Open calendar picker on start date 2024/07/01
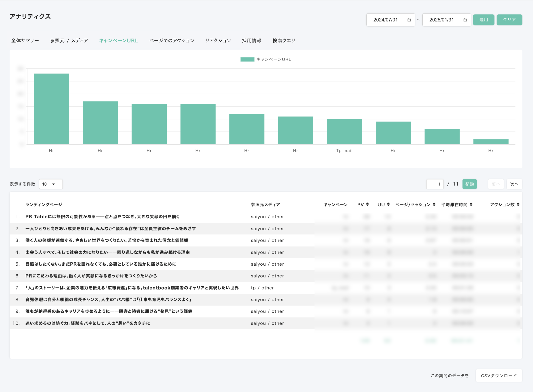The height and width of the screenshot is (392, 533). 409,20
